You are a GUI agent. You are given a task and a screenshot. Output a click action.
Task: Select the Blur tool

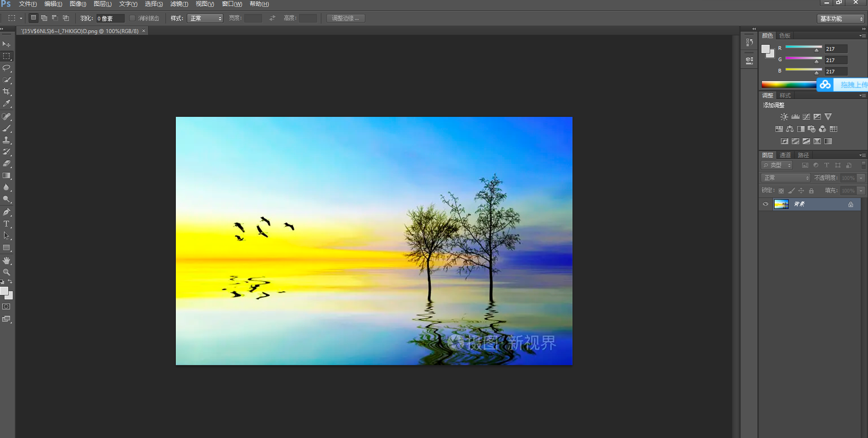point(6,187)
